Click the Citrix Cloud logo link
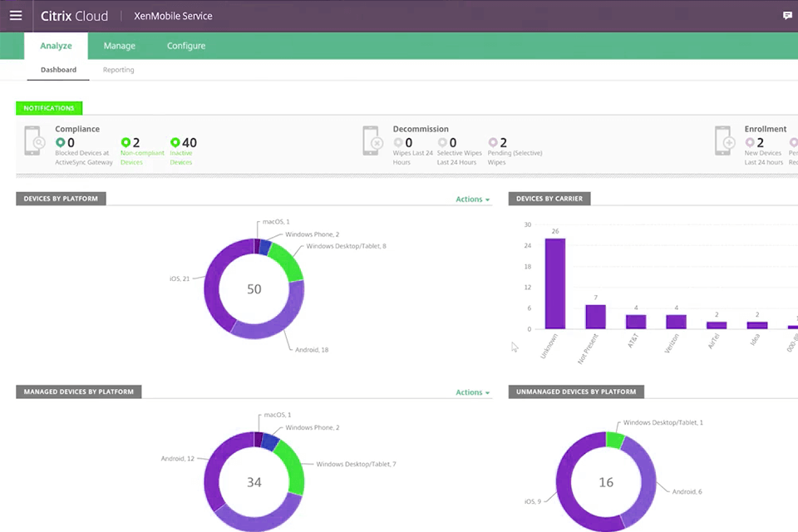 click(74, 15)
